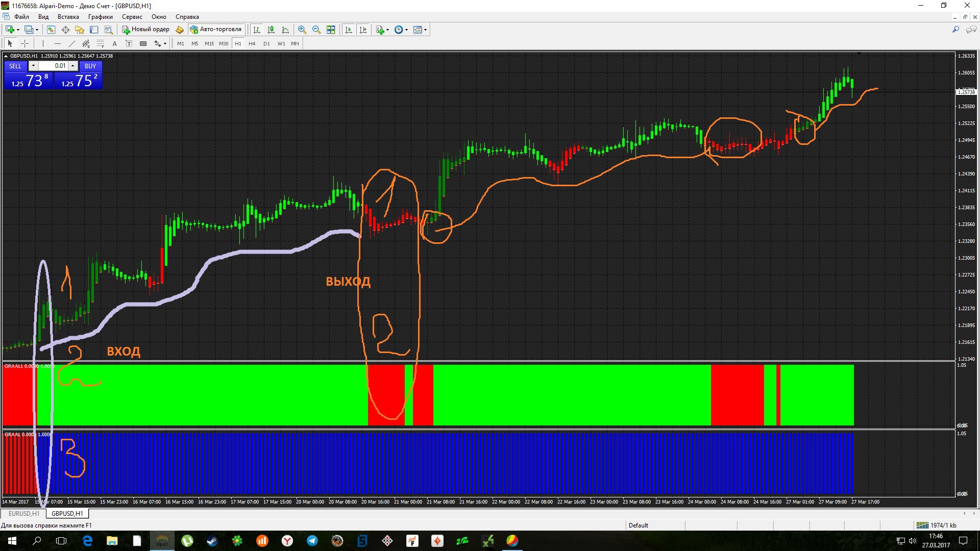This screenshot has height=551, width=980.
Task: Click the SELL button
Action: 15,66
